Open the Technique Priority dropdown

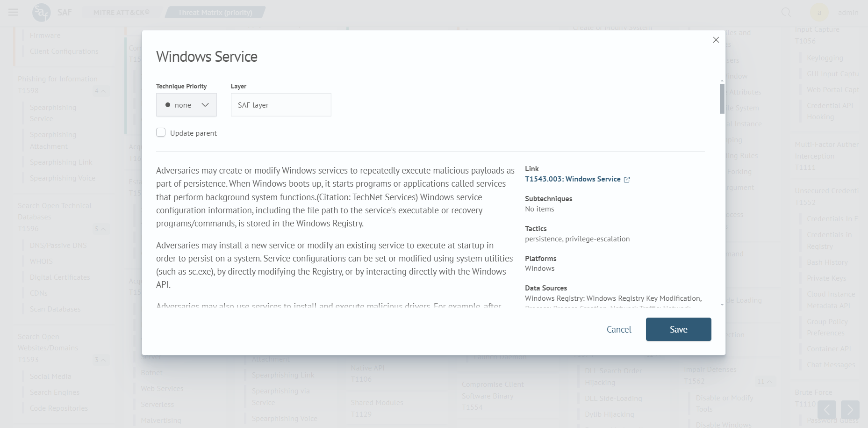pyautogui.click(x=186, y=105)
